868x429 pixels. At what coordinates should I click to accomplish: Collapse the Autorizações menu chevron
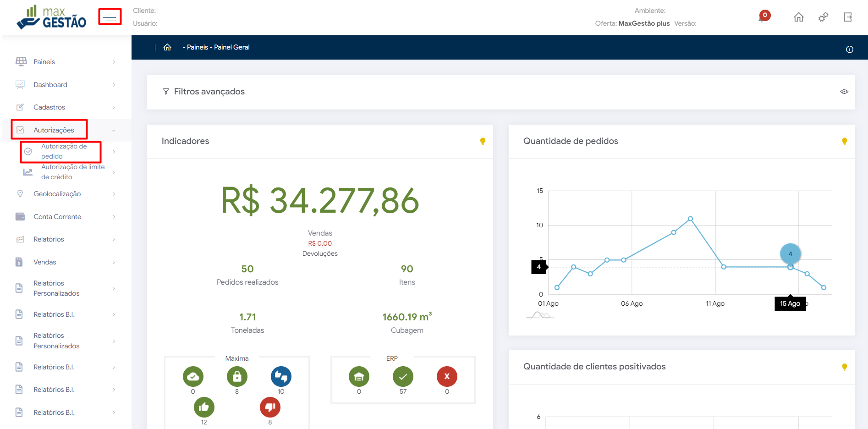(114, 130)
